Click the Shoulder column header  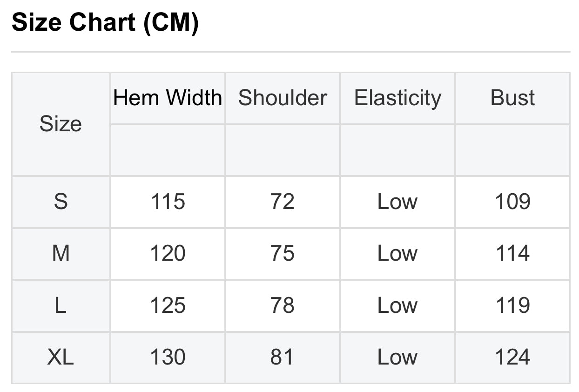[283, 98]
